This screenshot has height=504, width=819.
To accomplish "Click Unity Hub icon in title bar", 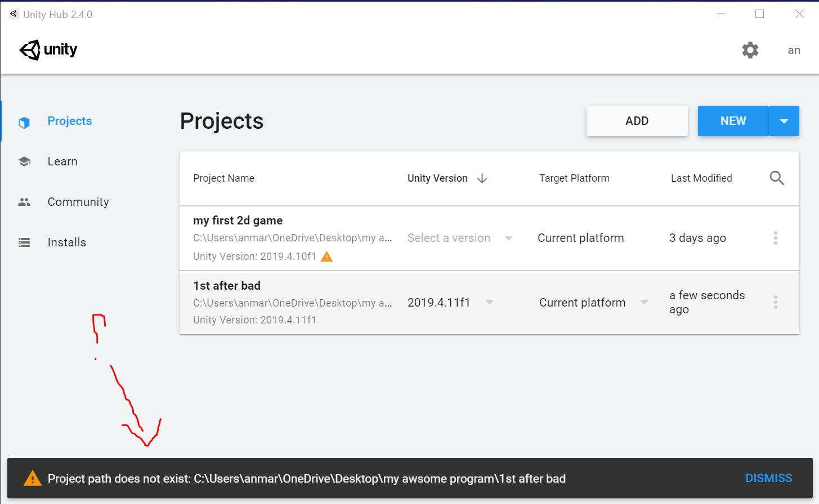I will point(14,14).
